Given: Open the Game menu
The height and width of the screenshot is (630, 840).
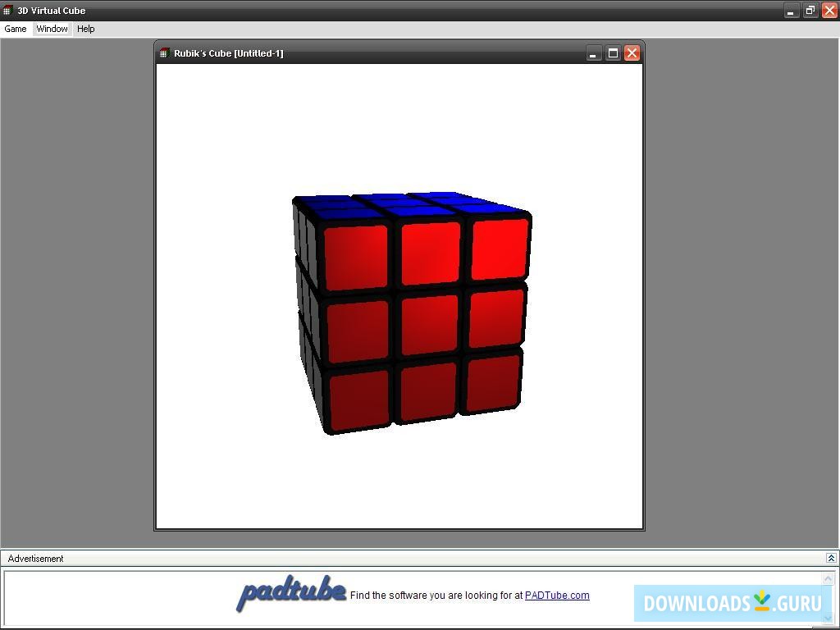Looking at the screenshot, I should click(15, 29).
